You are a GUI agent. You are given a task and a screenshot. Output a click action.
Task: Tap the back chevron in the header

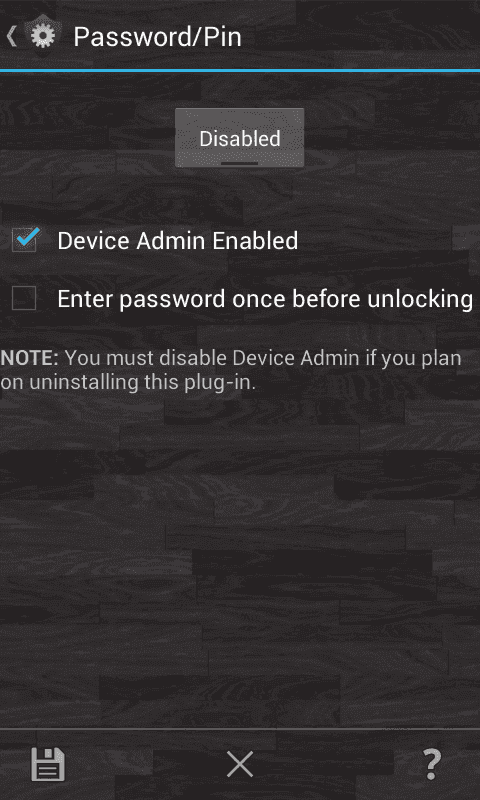(x=12, y=36)
